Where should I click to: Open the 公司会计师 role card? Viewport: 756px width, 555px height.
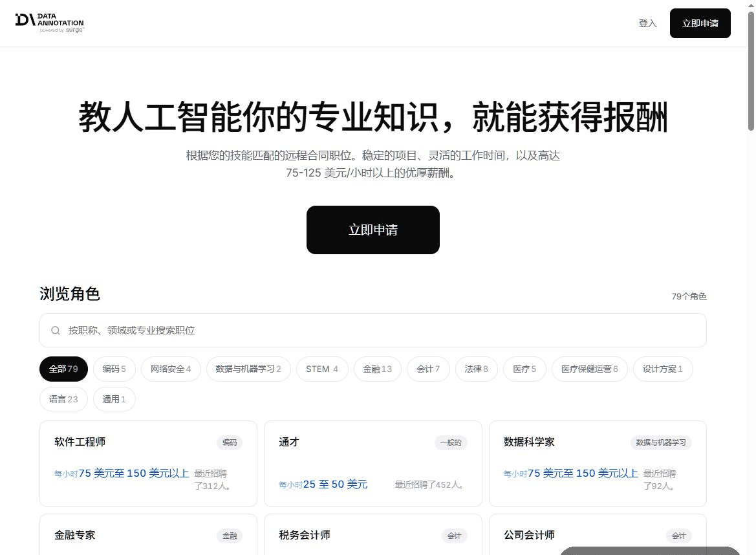(x=598, y=534)
